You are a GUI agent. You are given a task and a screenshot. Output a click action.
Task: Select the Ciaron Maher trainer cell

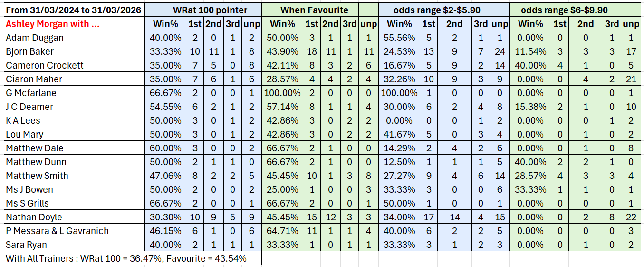point(34,79)
